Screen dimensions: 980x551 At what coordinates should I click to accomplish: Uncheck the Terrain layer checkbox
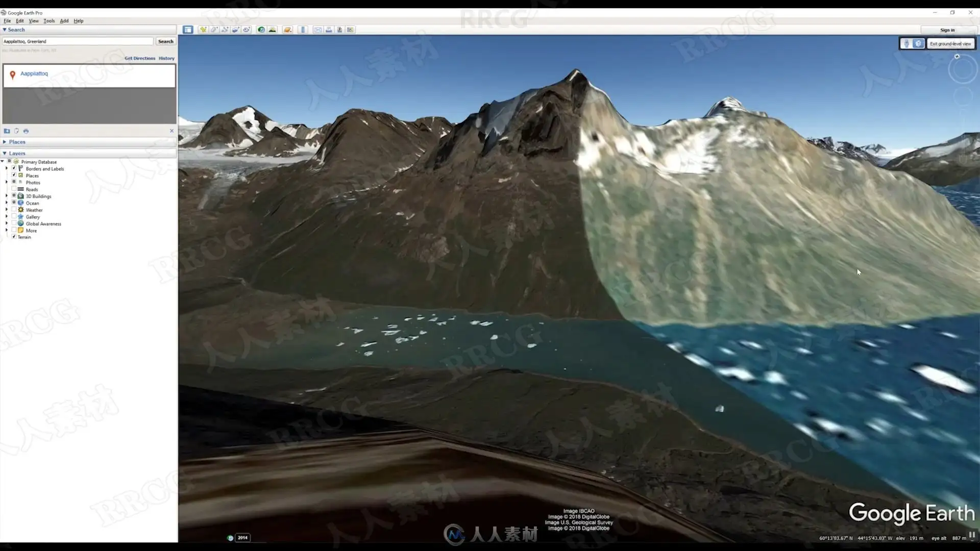pyautogui.click(x=14, y=237)
